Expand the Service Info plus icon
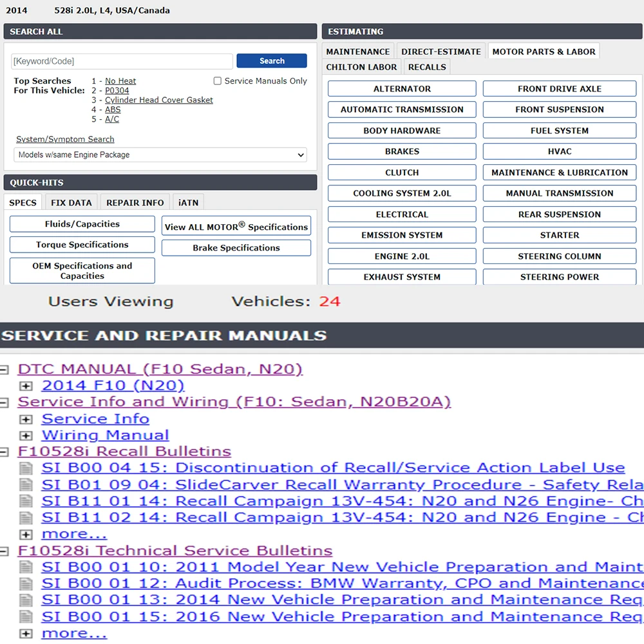This screenshot has width=644, height=644. [26, 419]
